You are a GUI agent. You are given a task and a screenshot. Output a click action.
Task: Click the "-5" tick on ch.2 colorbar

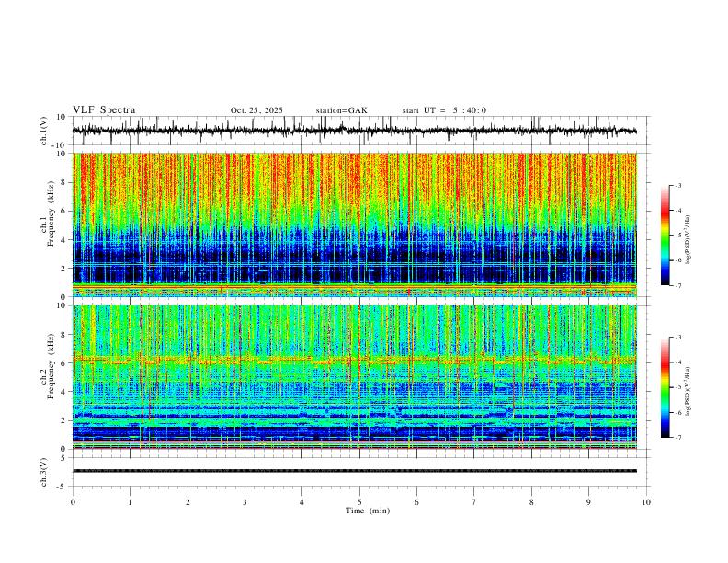(677, 387)
